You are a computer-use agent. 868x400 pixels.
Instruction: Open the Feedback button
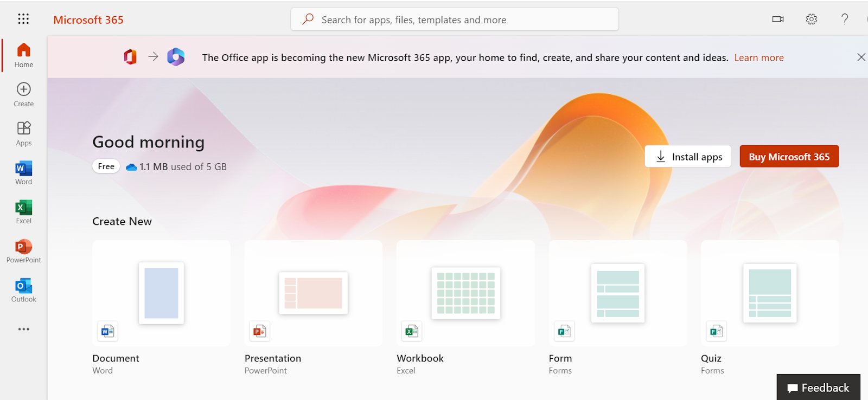click(818, 388)
